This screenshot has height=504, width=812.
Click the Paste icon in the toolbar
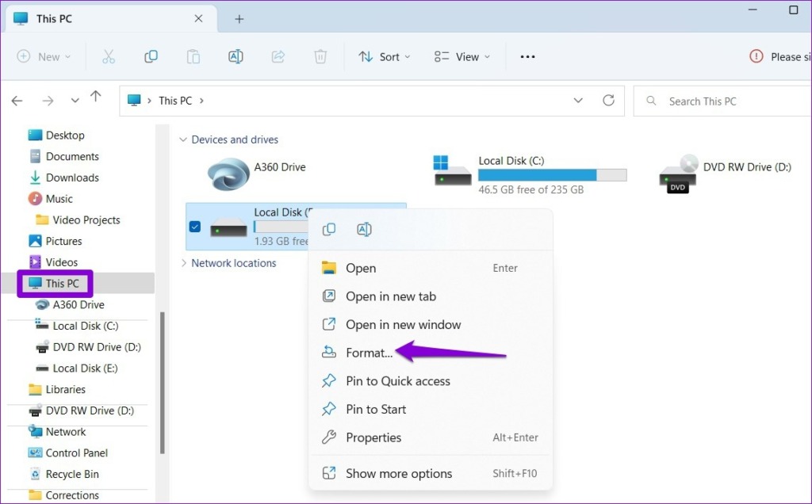click(193, 56)
